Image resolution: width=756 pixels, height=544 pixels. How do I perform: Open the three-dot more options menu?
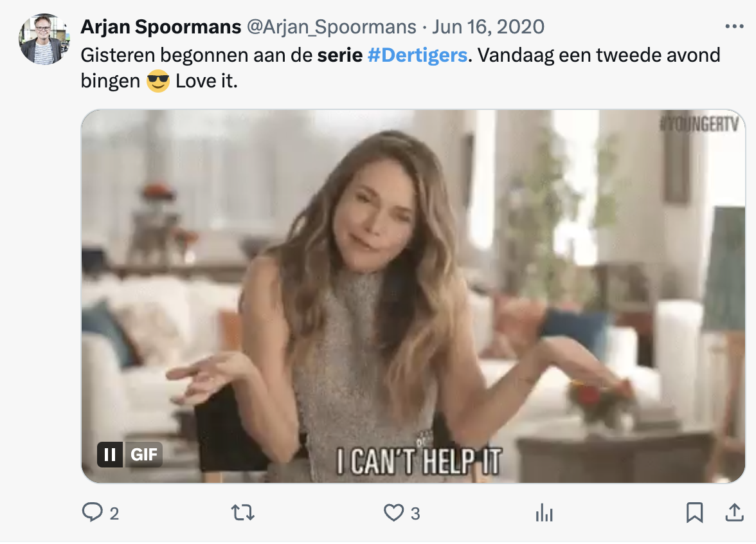point(733,26)
